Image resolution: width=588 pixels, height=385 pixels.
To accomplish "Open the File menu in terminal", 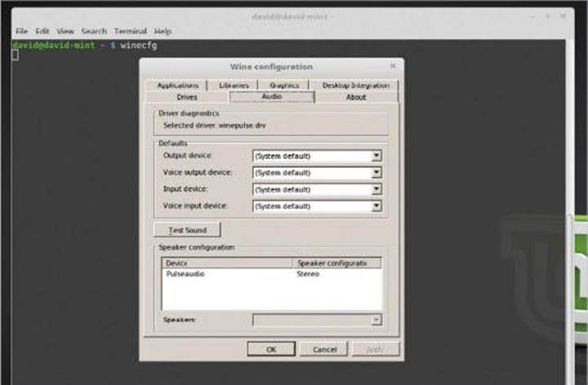I will pos(22,31).
